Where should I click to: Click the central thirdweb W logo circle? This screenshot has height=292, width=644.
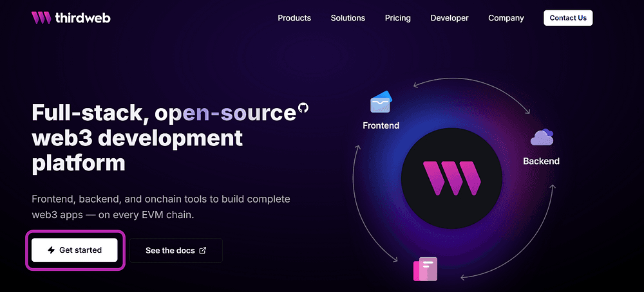coord(451,178)
